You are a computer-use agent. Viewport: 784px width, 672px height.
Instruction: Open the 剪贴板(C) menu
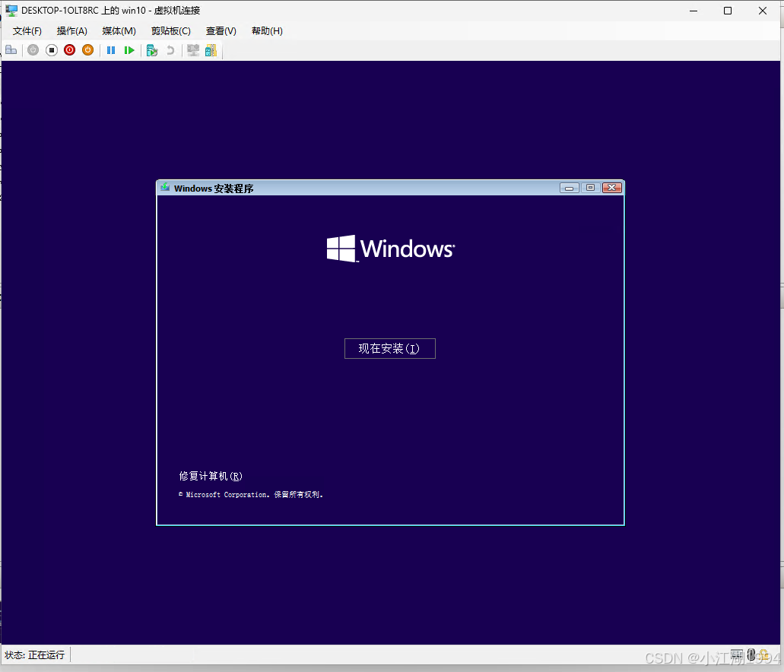pyautogui.click(x=171, y=31)
